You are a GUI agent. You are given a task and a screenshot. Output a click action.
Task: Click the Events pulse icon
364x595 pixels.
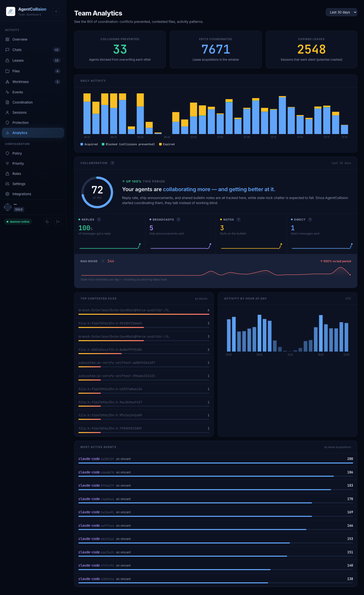coord(7,92)
